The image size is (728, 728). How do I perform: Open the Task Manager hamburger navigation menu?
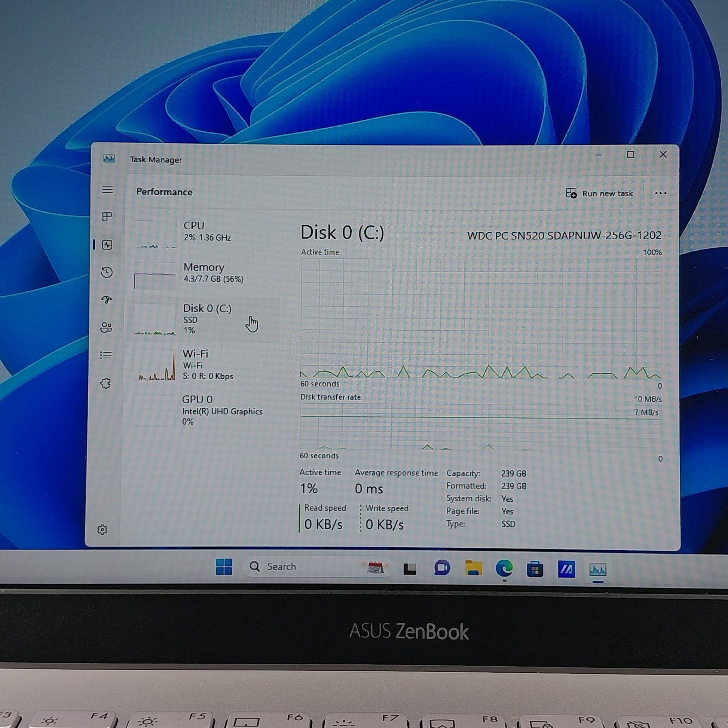107,189
